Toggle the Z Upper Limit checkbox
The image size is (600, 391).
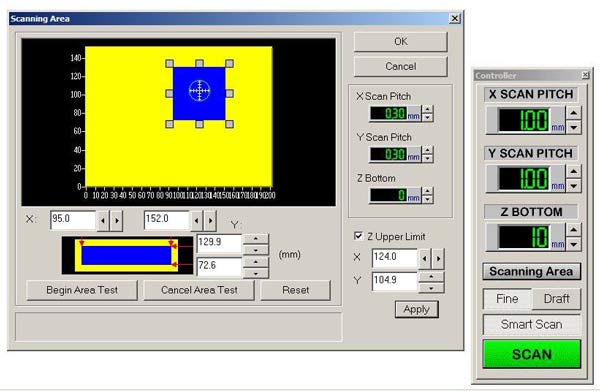(x=358, y=236)
